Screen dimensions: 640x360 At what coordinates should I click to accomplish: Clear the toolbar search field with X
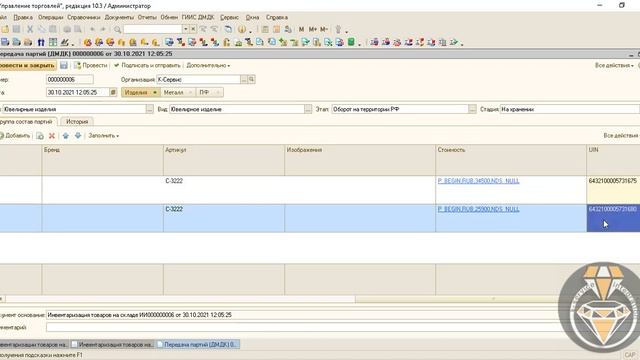(x=193, y=29)
